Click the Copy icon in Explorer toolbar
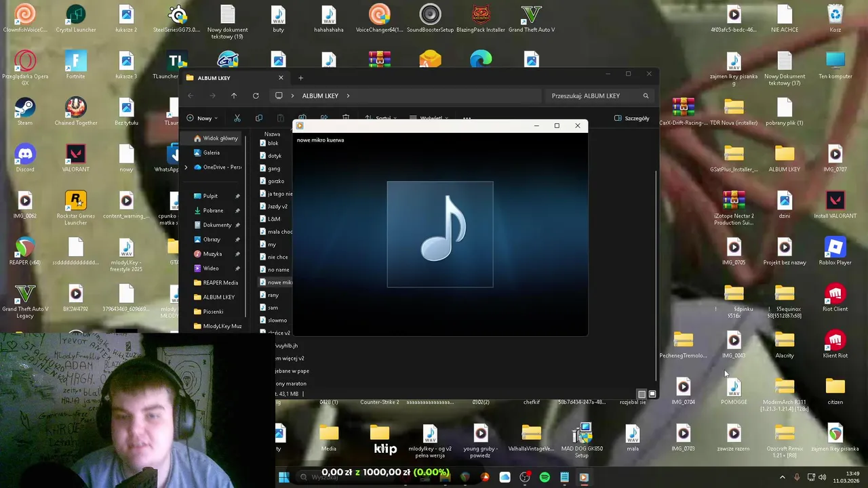 [x=259, y=118]
